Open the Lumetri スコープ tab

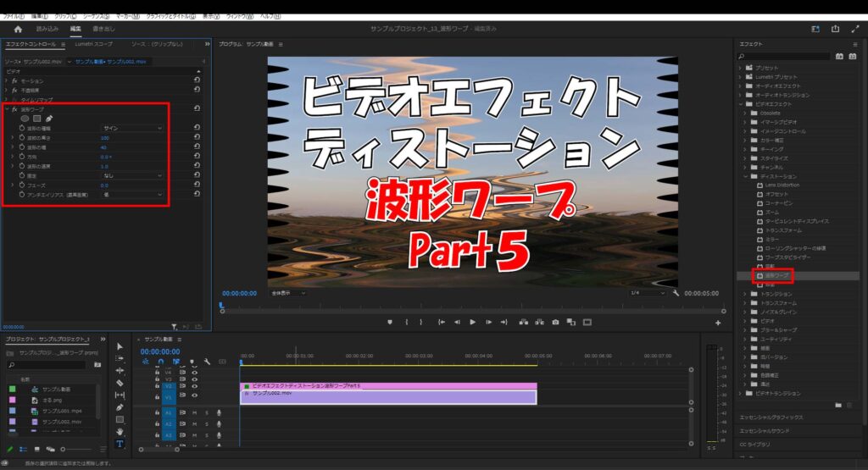coord(93,44)
